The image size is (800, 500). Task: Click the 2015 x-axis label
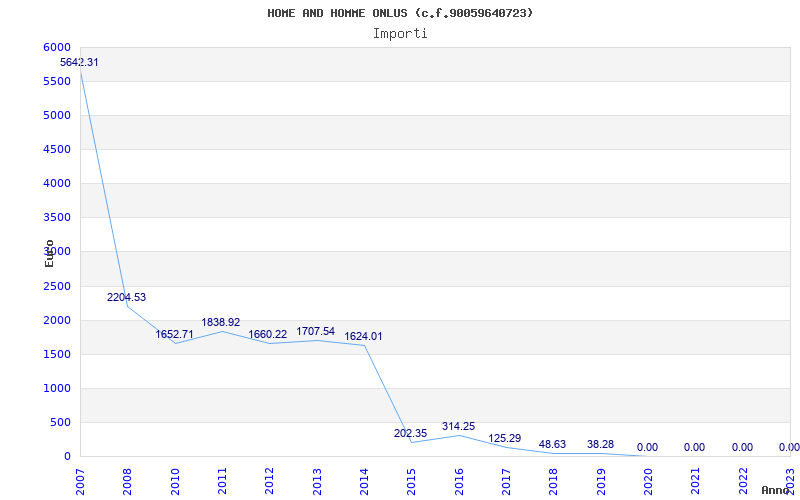[412, 481]
